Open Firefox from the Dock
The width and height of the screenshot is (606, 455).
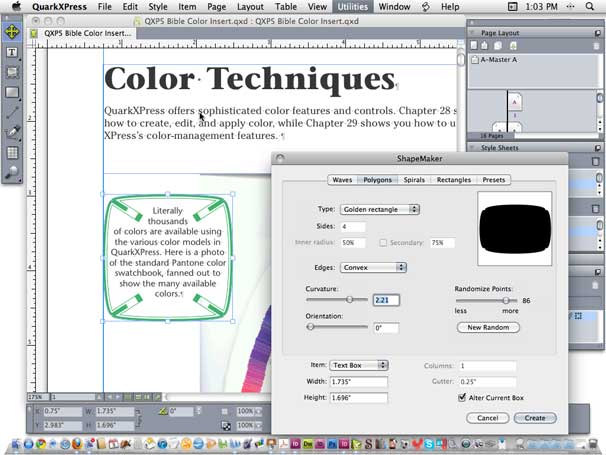click(x=77, y=444)
